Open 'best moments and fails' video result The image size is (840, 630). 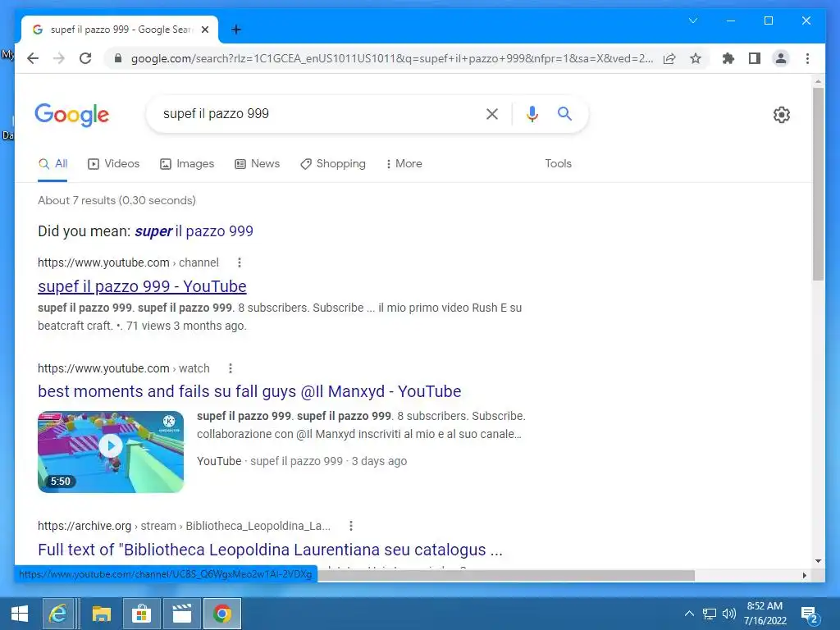tap(249, 391)
